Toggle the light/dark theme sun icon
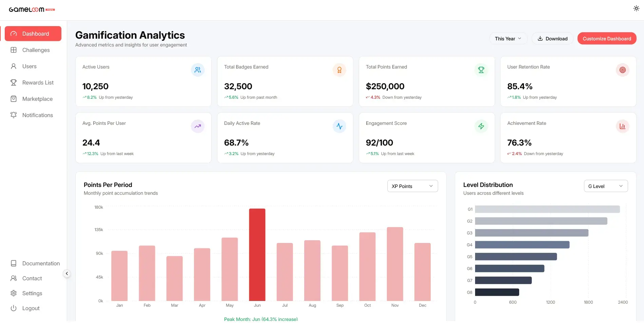This screenshot has width=644, height=323. (x=636, y=8)
